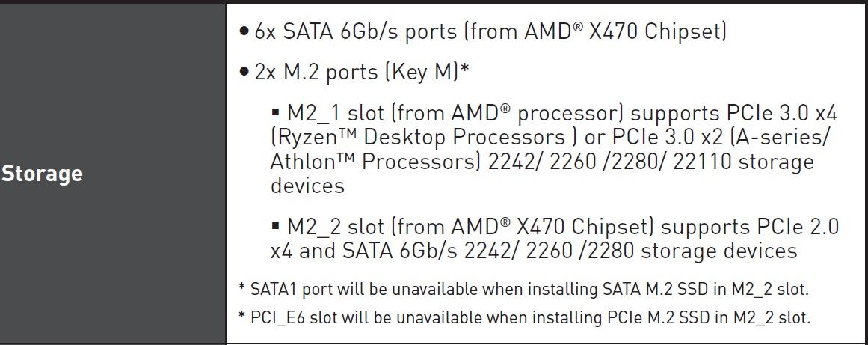Click the X470 Chipset text in SATA line
Image resolution: width=868 pixels, height=345 pixels.
coord(654,31)
